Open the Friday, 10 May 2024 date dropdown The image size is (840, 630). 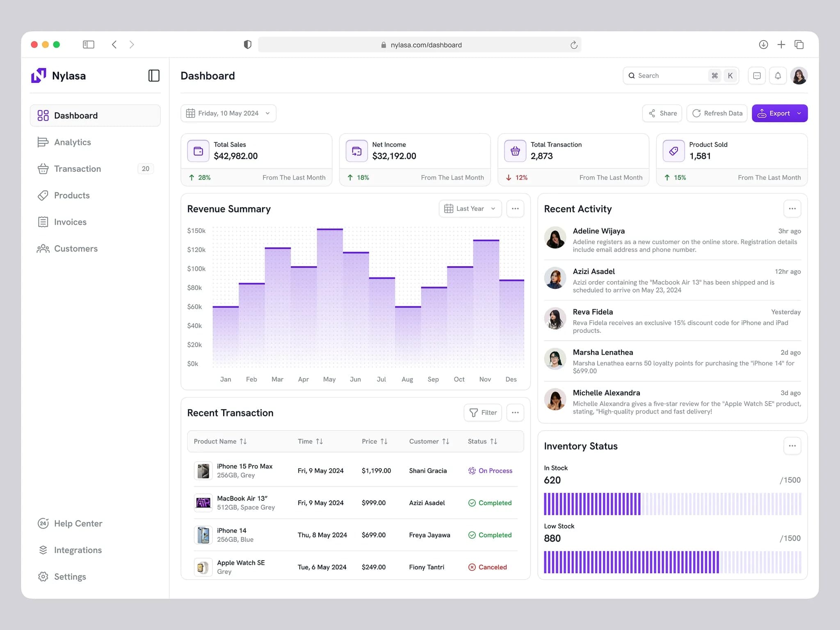pyautogui.click(x=228, y=113)
